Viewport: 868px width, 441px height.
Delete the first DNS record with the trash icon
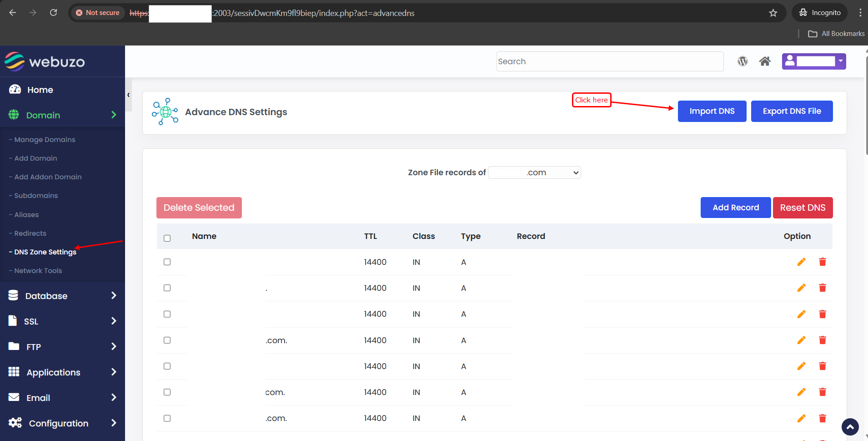(823, 262)
